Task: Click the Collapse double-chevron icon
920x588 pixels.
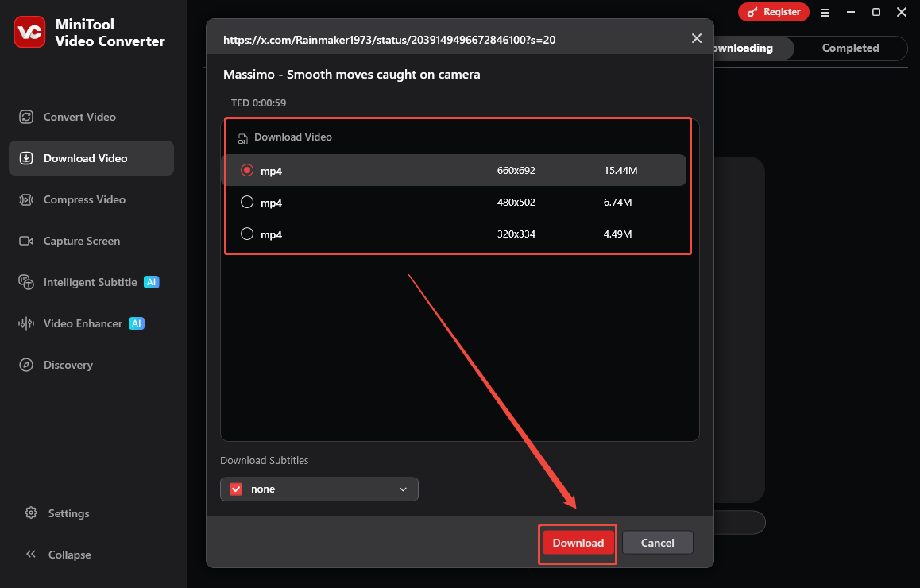Action: coord(31,554)
